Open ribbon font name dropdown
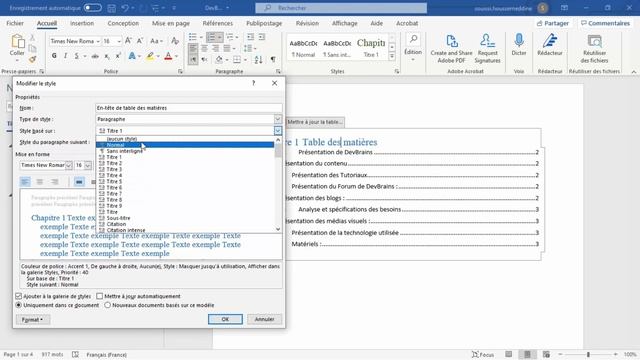 pyautogui.click(x=98, y=41)
